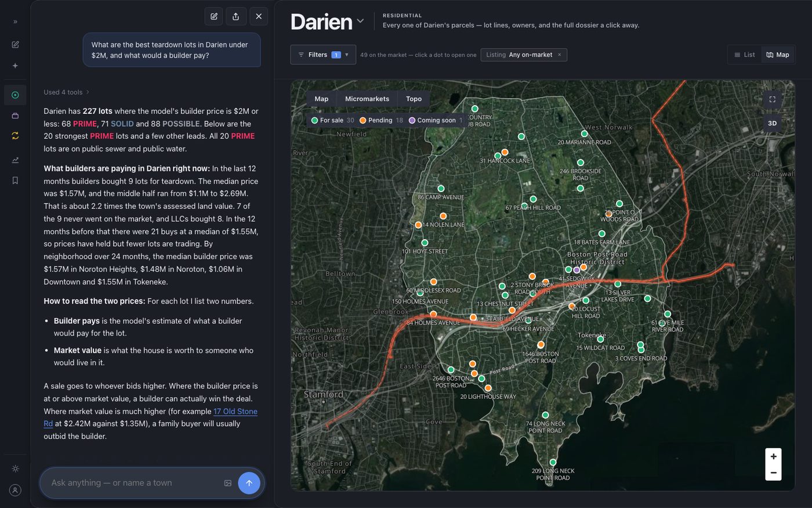This screenshot has height=508, width=812.
Task: Click the '227 lots' bold text
Action: point(97,111)
